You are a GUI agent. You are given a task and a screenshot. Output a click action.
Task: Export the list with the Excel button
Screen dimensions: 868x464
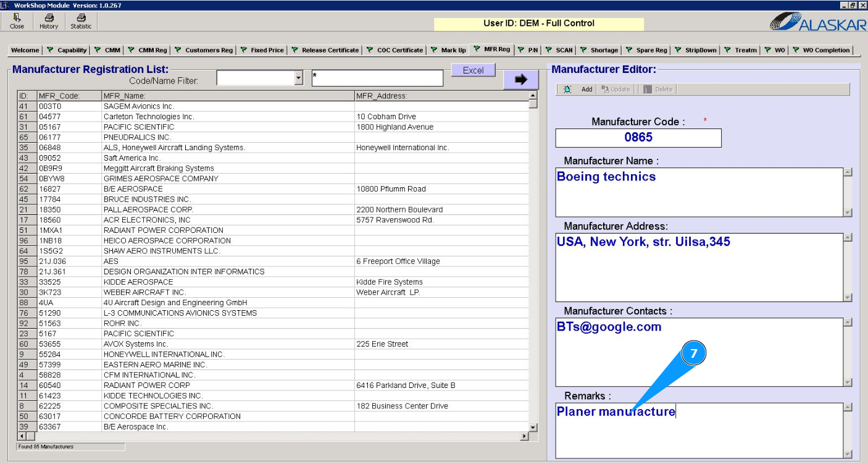coord(474,70)
